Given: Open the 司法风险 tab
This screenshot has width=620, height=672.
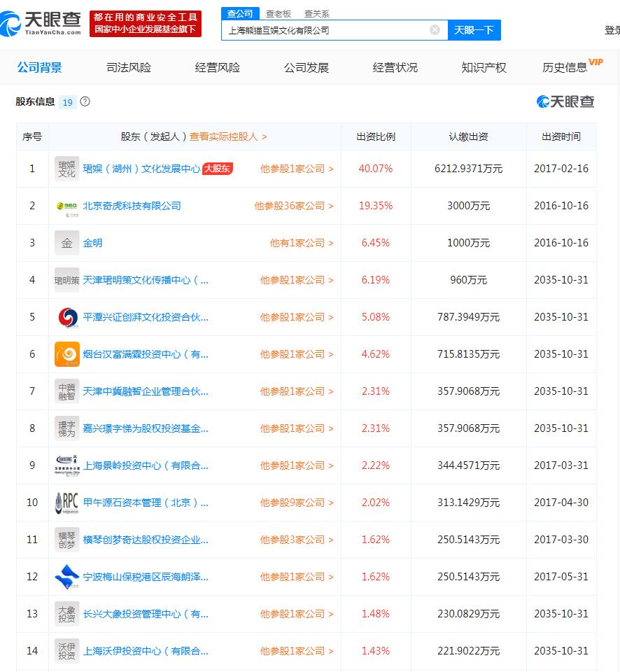Looking at the screenshot, I should (129, 67).
